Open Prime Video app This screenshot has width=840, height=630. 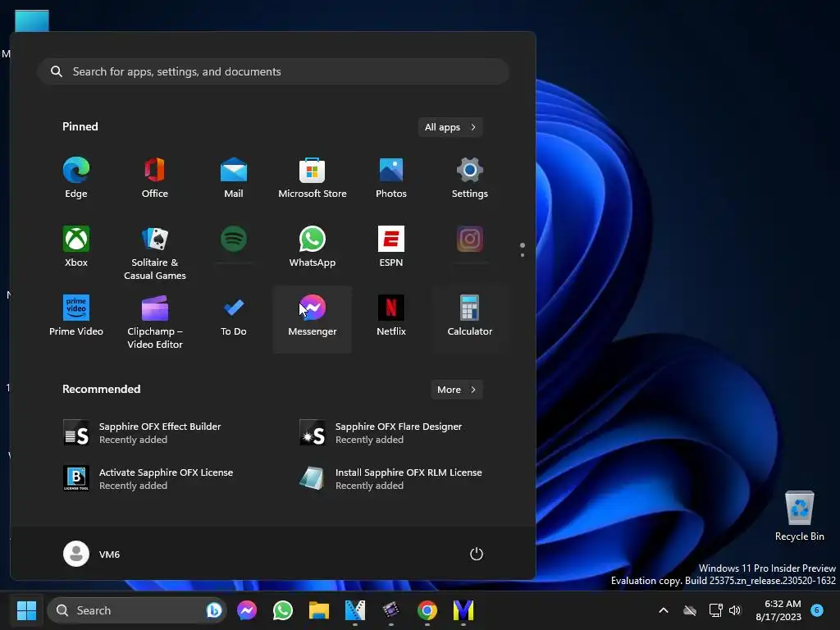(76, 316)
